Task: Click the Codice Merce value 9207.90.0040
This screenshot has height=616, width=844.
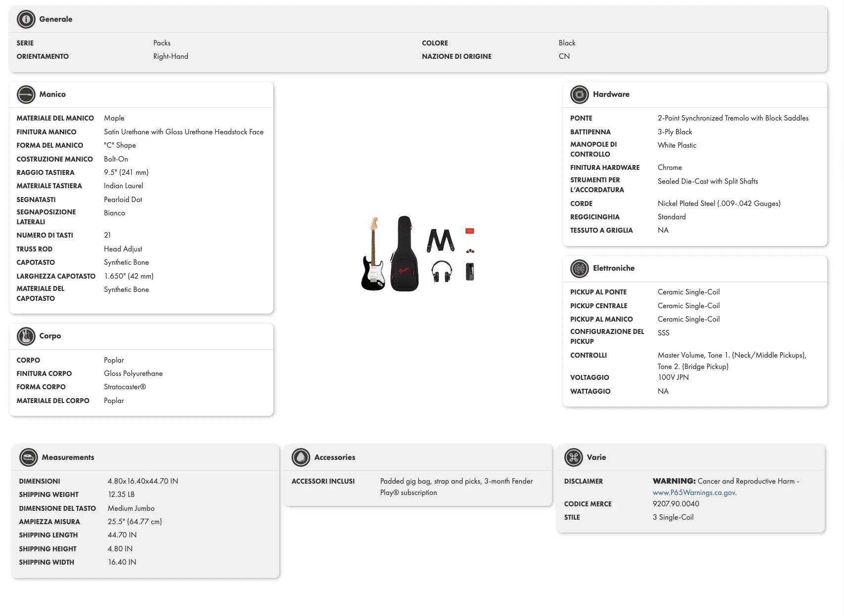Action: 675,504
